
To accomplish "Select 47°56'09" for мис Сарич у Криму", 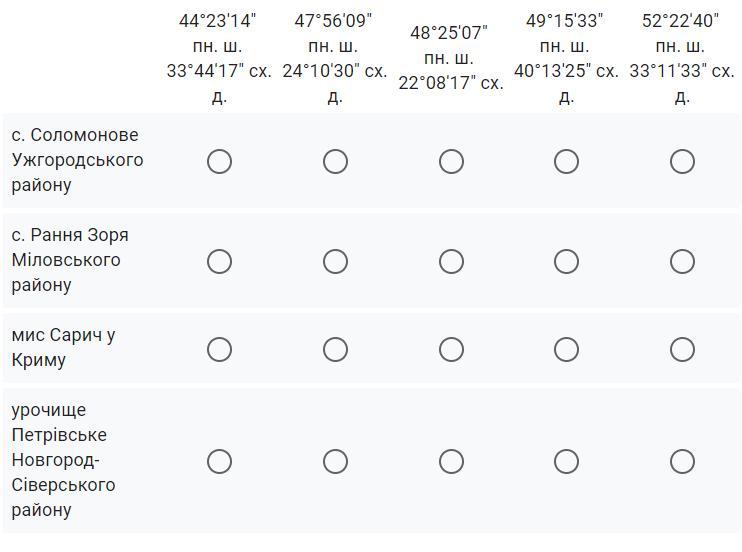I will 335,349.
